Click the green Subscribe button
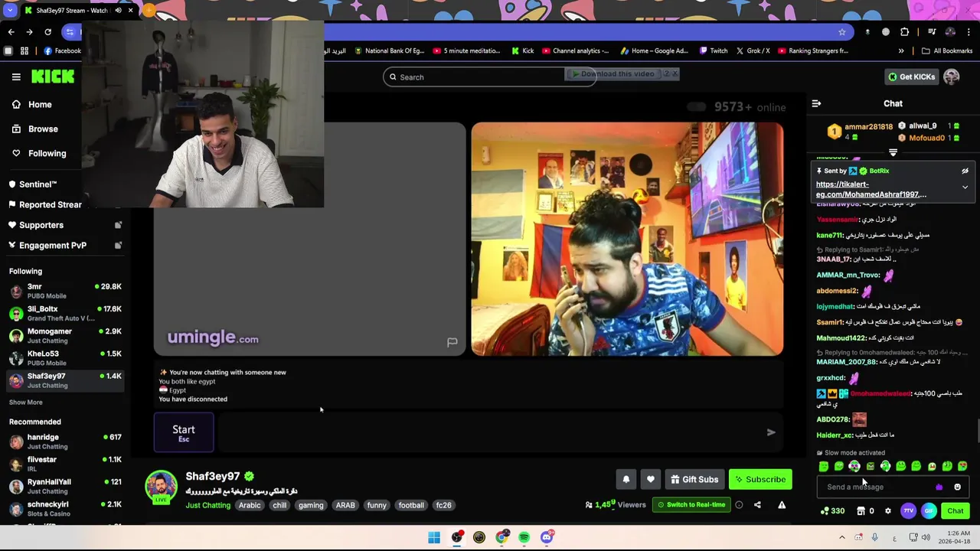This screenshot has height=551, width=980. (760, 480)
